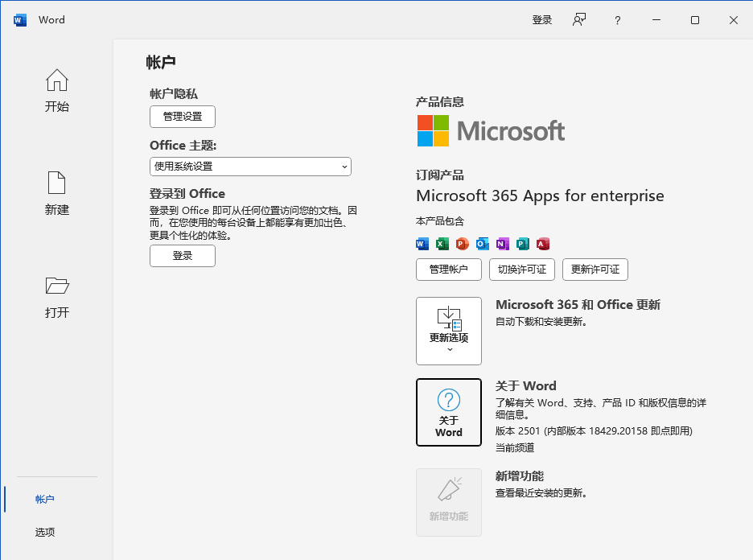Click the 自动下载和安装更新 description text
The image size is (753, 560).
[x=541, y=322]
